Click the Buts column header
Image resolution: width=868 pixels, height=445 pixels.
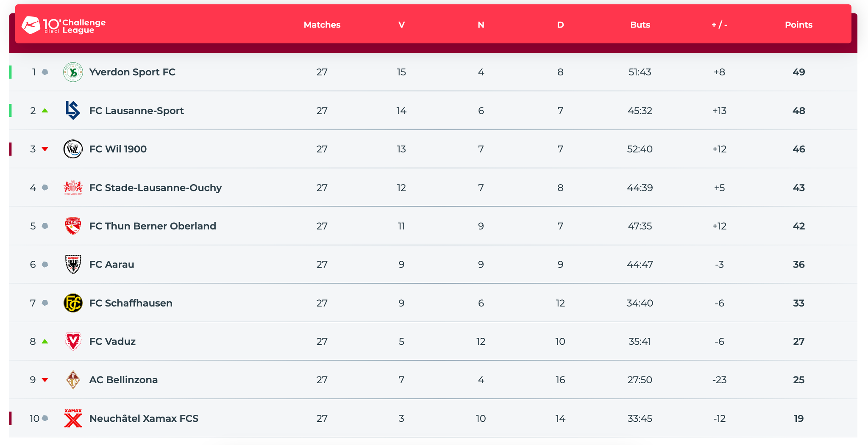click(x=640, y=25)
